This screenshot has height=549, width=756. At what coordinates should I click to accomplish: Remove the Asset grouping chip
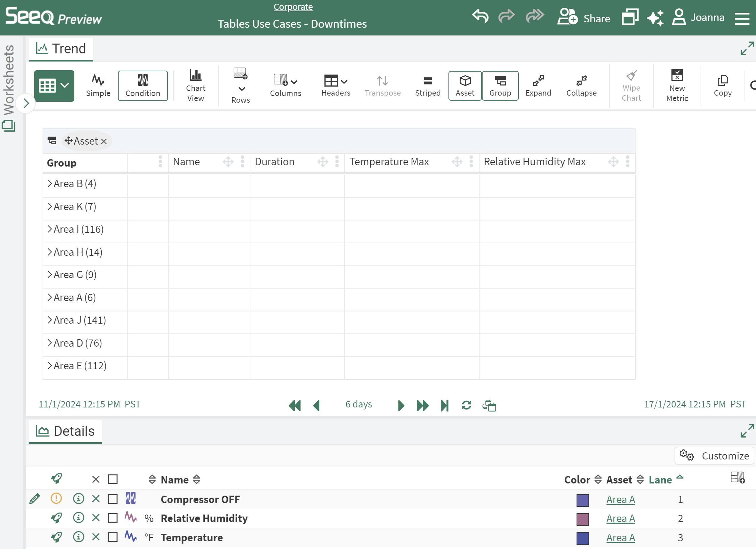pyautogui.click(x=104, y=141)
